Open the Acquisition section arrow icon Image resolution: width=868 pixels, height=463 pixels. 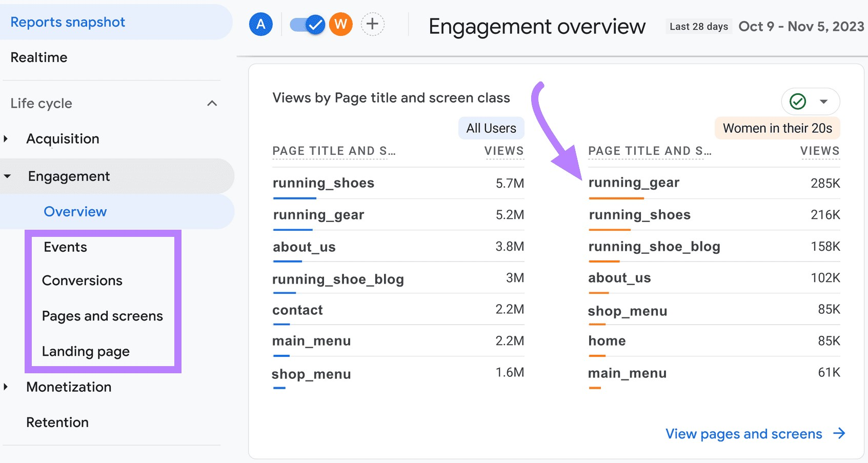6,138
